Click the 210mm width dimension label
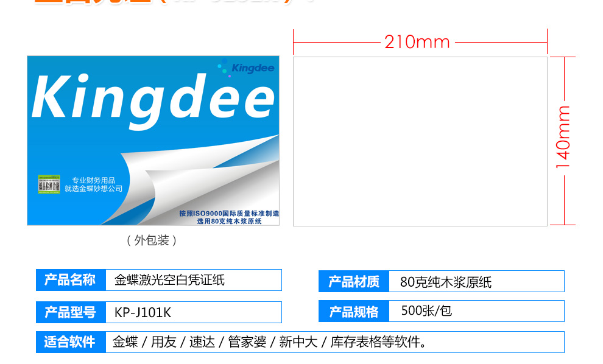This screenshot has width=603, height=364. [417, 42]
